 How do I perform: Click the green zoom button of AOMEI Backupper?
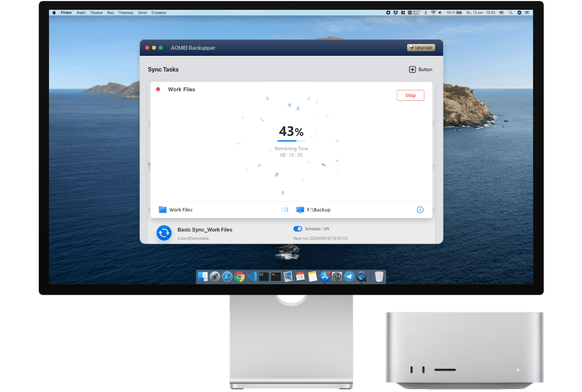point(161,48)
